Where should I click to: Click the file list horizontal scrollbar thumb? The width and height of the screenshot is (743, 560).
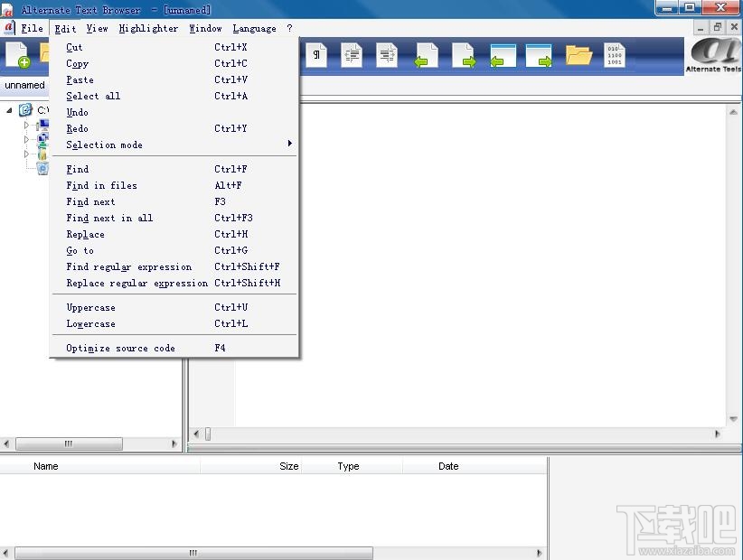point(193,553)
